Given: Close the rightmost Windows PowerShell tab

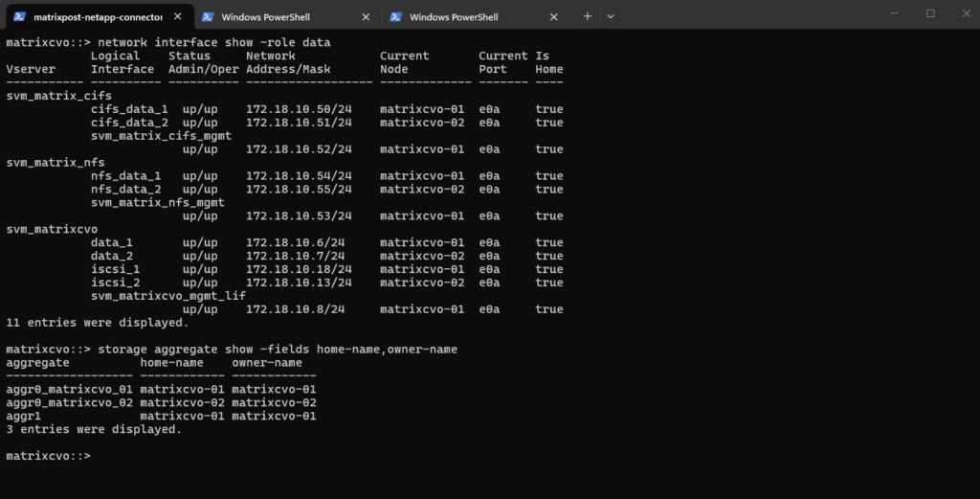Looking at the screenshot, I should 554,16.
